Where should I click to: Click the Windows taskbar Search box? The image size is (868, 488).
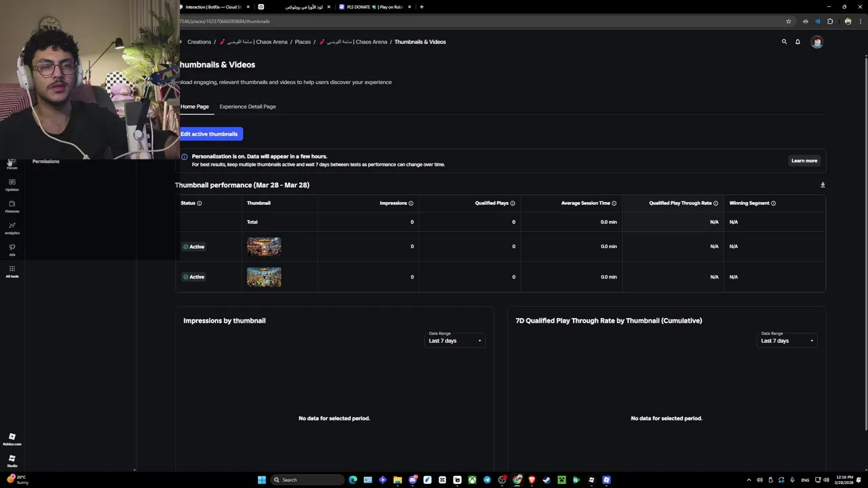pyautogui.click(x=307, y=480)
